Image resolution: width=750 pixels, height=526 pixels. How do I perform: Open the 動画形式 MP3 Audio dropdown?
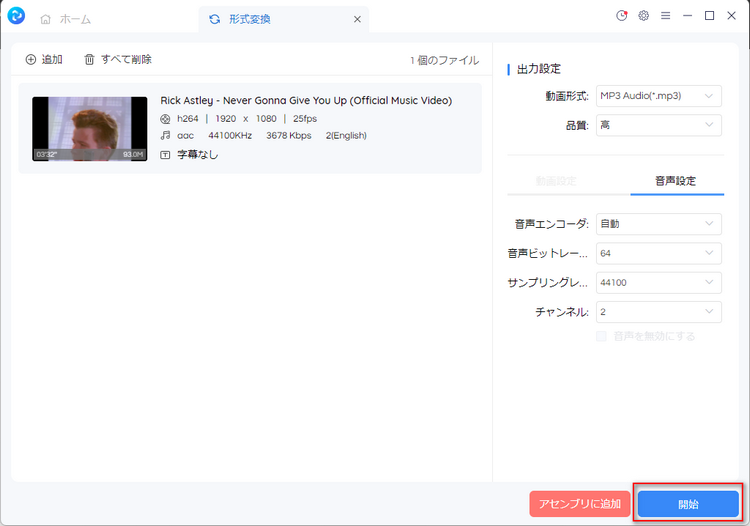659,96
